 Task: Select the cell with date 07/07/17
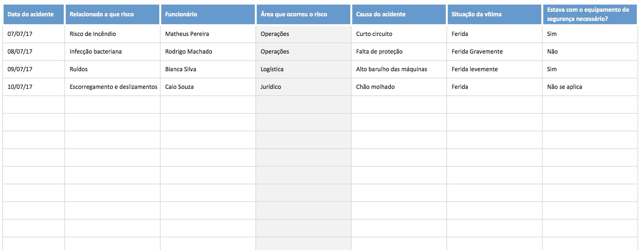tap(33, 34)
